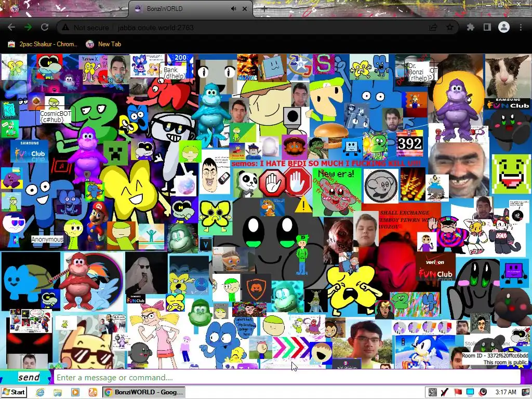The height and width of the screenshot is (399, 532).
Task: Click the green forward arrow
Action: coord(28,27)
